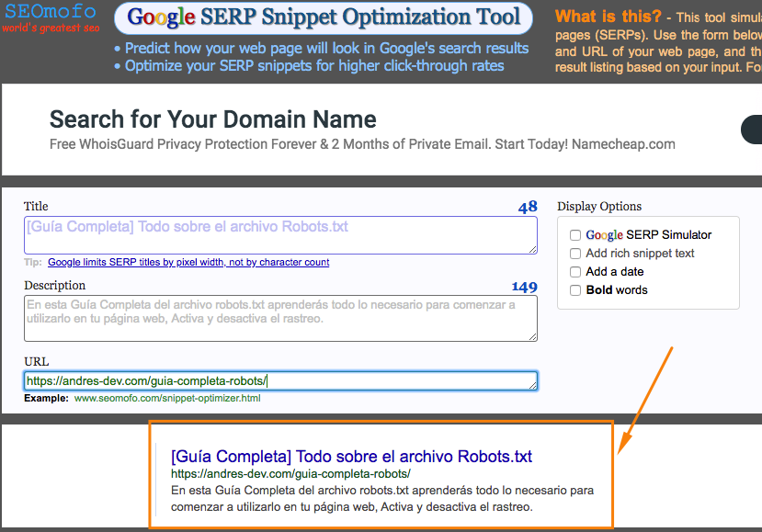Click the preview snippet description text
The image size is (762, 532).
(x=382, y=499)
